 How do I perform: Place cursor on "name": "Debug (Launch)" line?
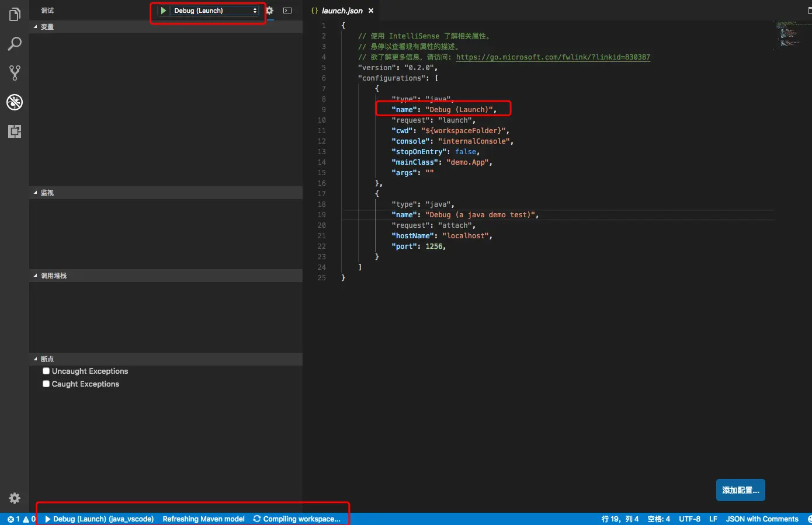tap(444, 110)
